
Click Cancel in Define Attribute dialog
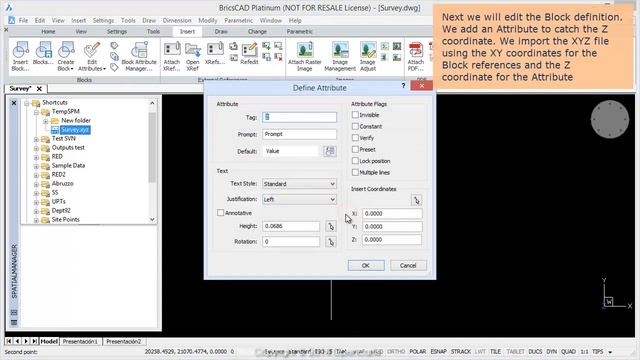[408, 265]
